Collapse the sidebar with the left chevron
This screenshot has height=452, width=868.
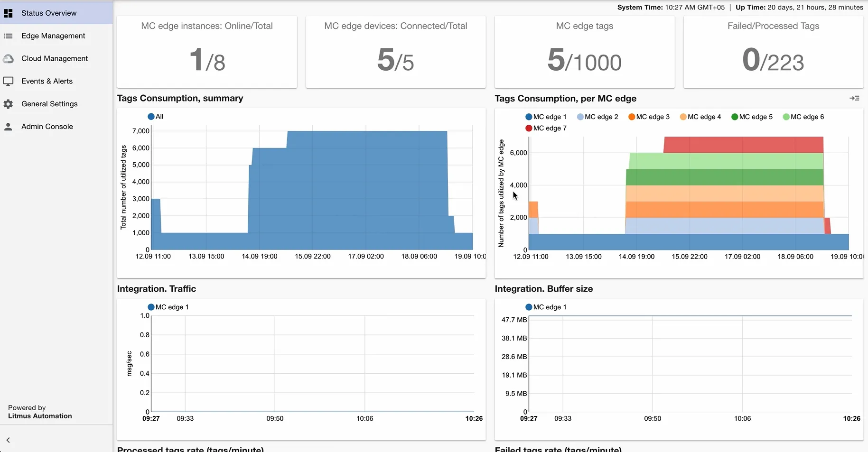point(8,440)
